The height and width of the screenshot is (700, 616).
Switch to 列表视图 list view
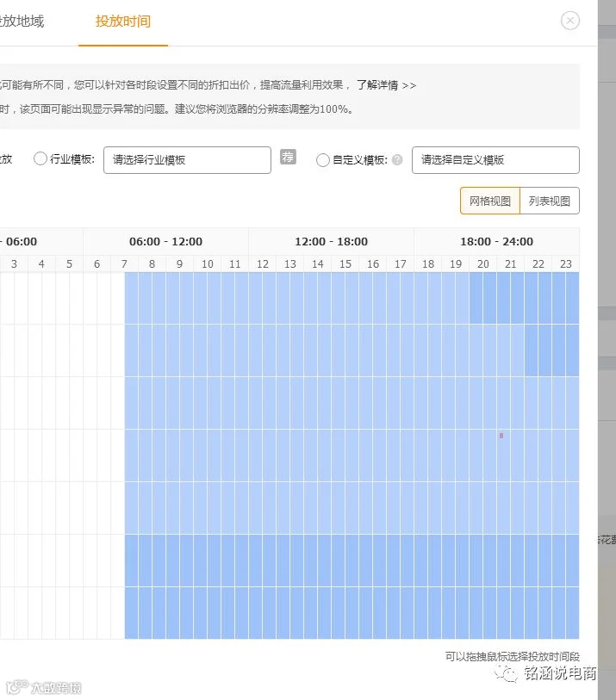(550, 201)
